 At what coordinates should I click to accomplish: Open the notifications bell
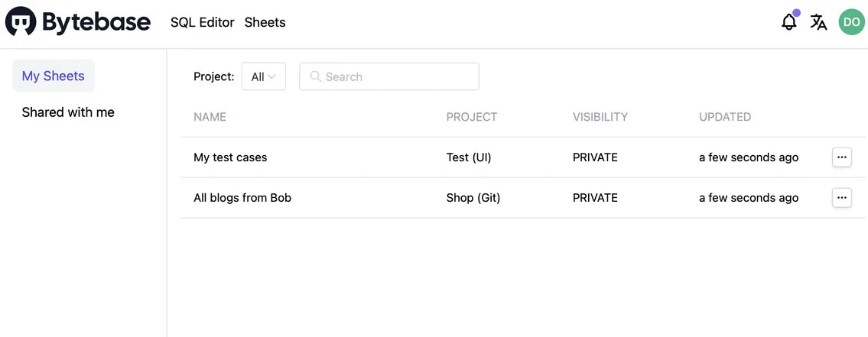point(789,22)
